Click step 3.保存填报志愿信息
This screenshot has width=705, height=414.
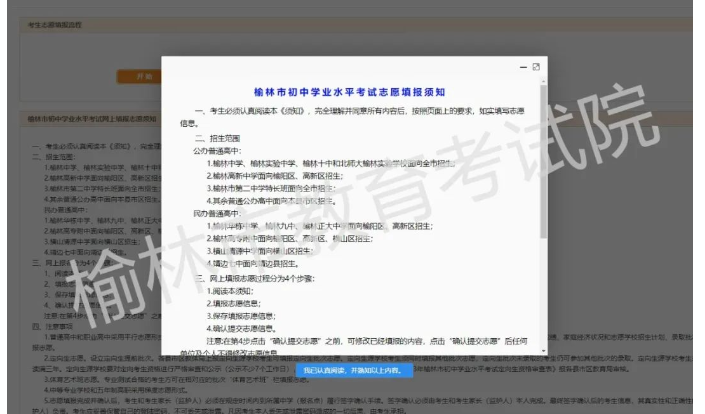[241, 316]
